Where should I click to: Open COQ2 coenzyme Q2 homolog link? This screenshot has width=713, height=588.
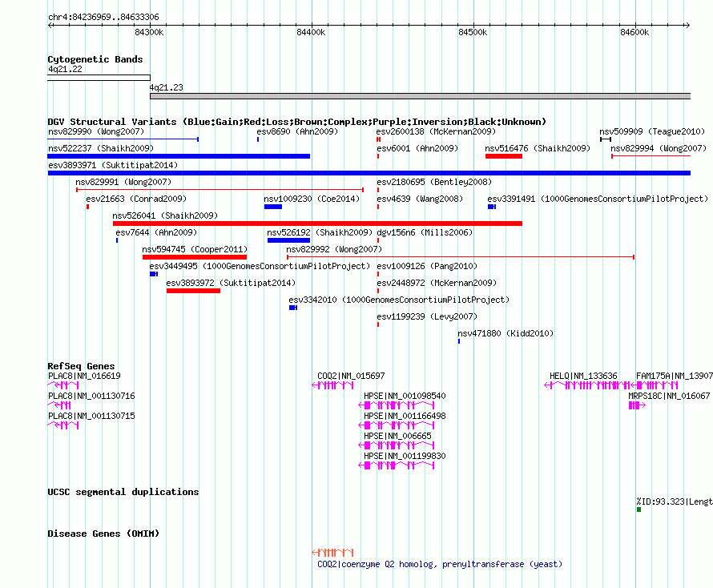point(440,564)
